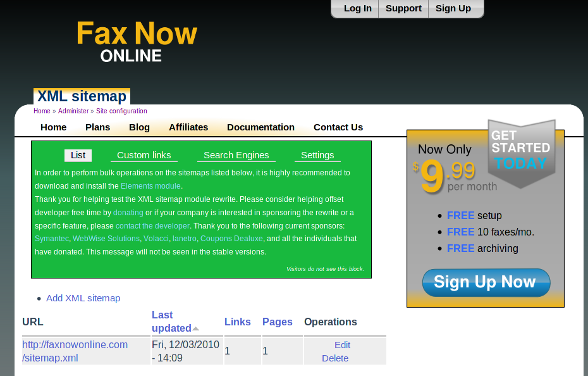Open the Site configuration breadcrumb
Image resolution: width=588 pixels, height=376 pixels.
(x=121, y=111)
